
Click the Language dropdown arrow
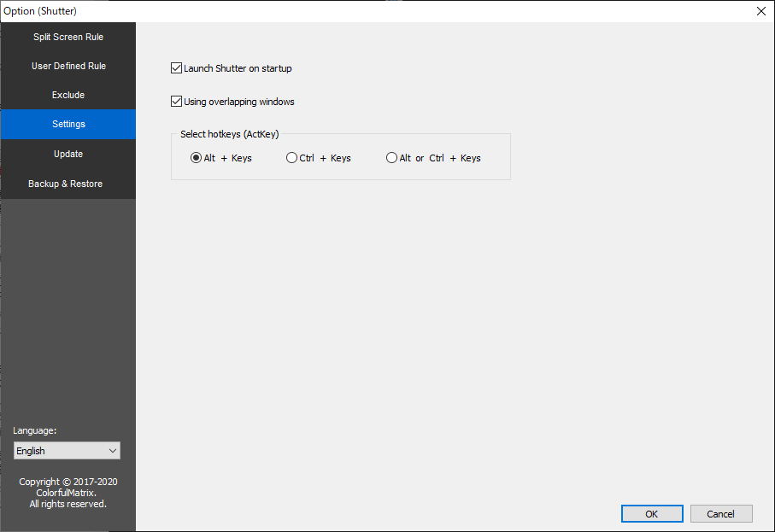[x=113, y=451]
